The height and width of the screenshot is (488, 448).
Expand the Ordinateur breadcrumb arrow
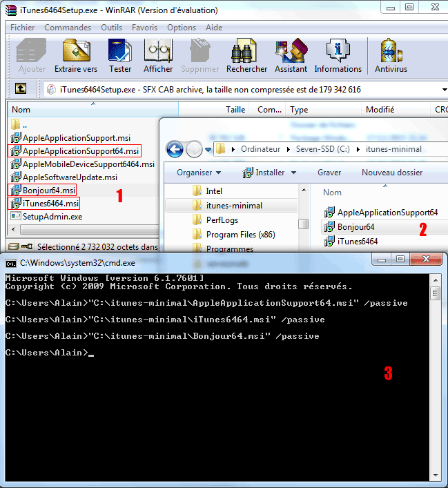[289, 149]
